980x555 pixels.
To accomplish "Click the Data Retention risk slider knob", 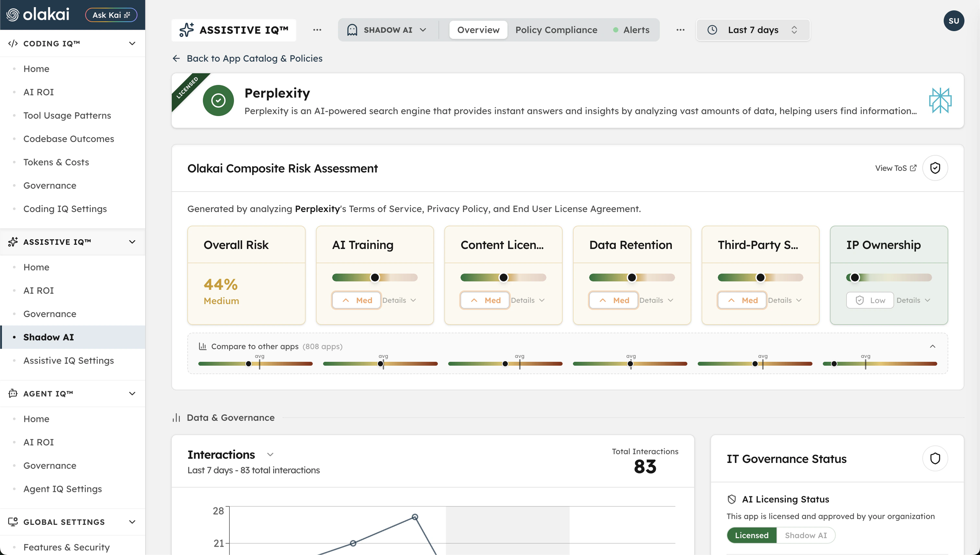I will click(x=632, y=277).
